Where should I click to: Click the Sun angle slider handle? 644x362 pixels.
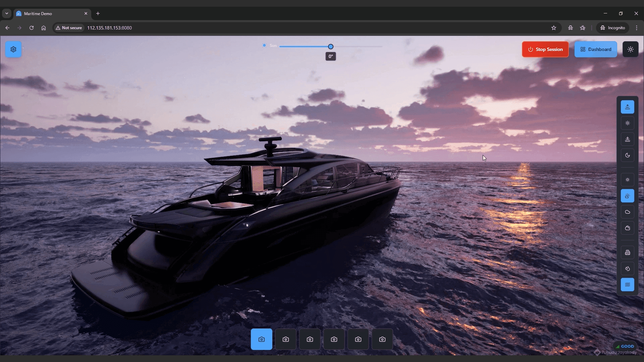(331, 47)
